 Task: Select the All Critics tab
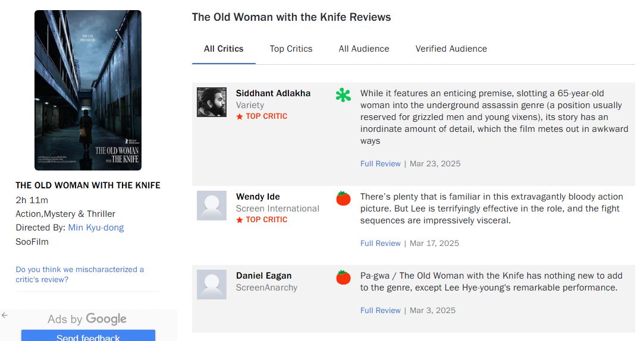click(224, 49)
